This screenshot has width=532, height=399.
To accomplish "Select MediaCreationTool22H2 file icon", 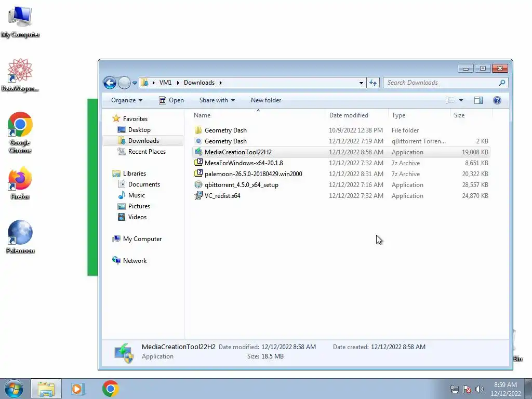I will tap(198, 152).
